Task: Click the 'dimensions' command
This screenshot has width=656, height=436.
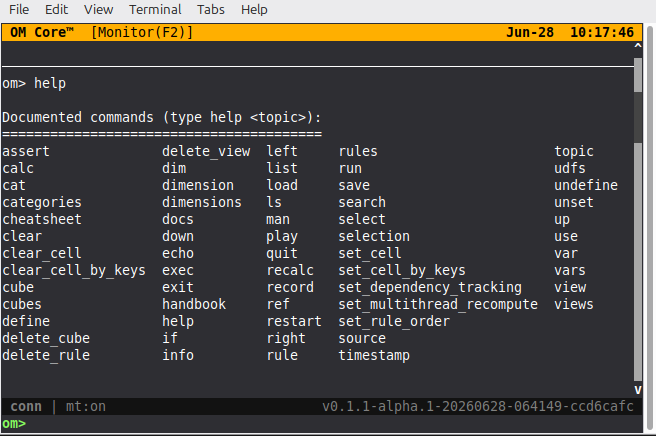Action: 202,203
